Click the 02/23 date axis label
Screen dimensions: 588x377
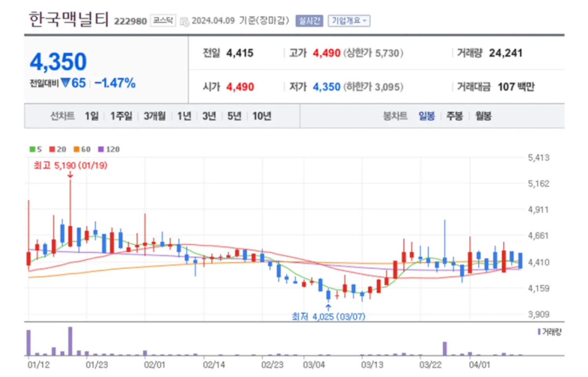point(272,365)
